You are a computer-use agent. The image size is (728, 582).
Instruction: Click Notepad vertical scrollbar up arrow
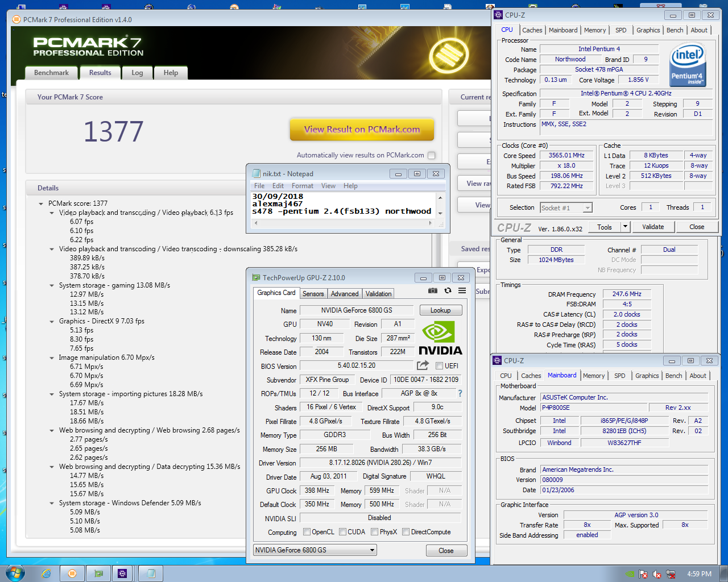[440, 197]
